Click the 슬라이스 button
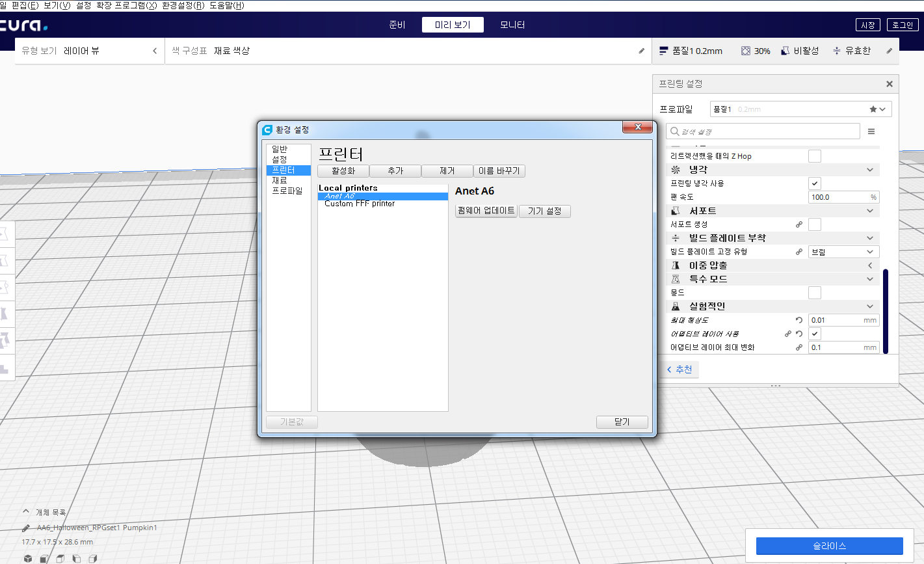 (830, 546)
